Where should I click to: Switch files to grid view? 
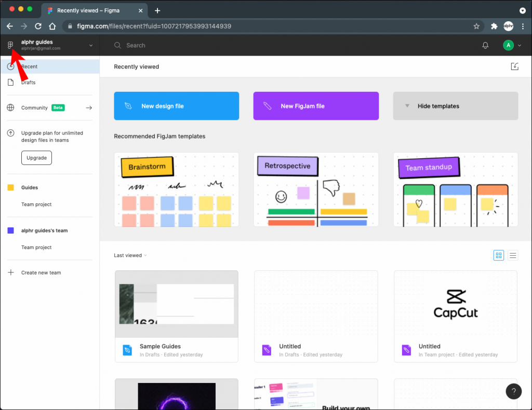[498, 255]
